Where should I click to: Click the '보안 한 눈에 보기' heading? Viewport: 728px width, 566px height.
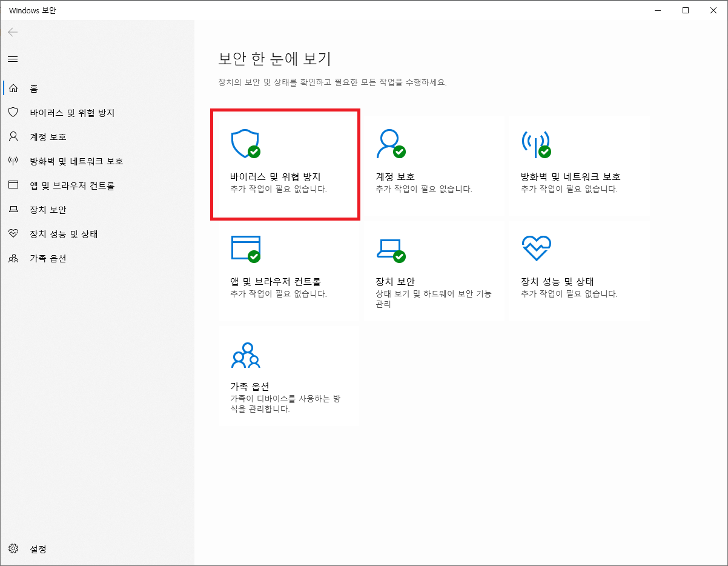coord(274,59)
